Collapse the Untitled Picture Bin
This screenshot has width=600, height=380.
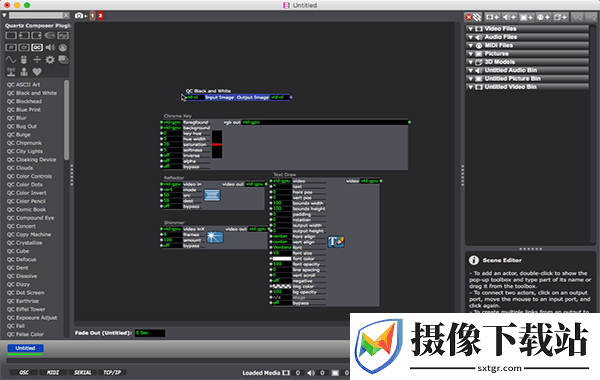[x=471, y=79]
